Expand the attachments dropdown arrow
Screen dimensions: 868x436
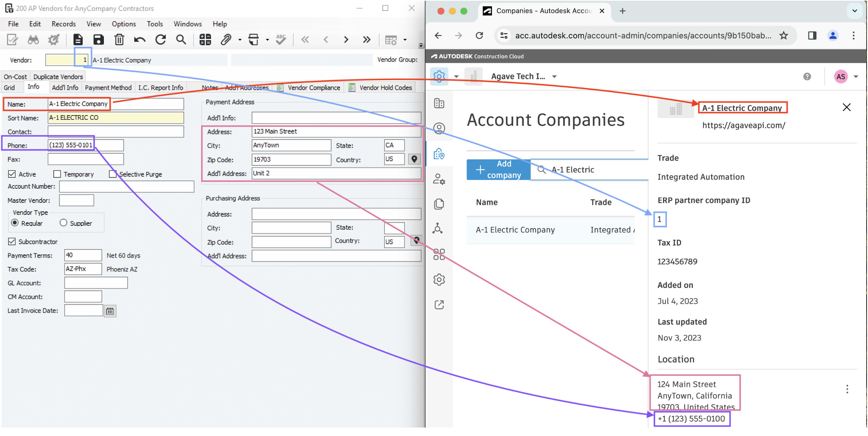coord(240,40)
